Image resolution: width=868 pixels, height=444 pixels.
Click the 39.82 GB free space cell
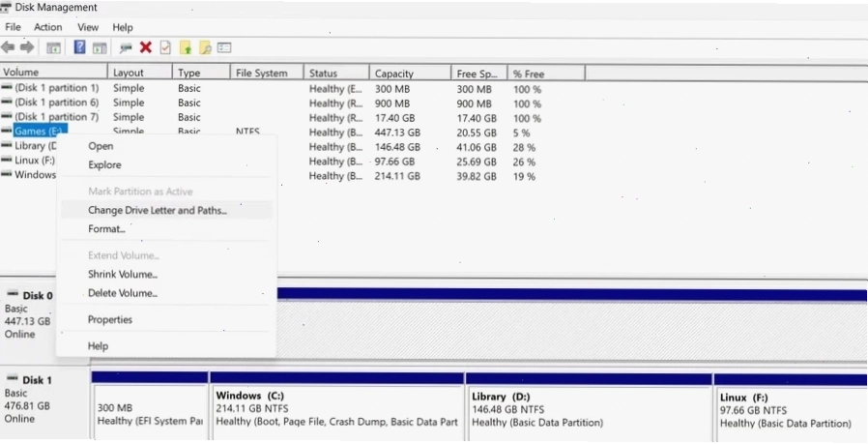[477, 176]
